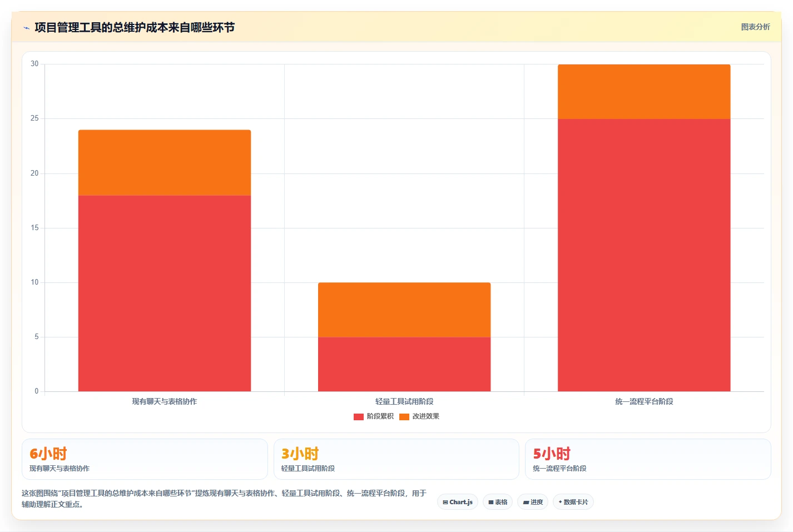The height and width of the screenshot is (532, 793).
Task: Toggle the 阶段累积 legend item
Action: 374,416
